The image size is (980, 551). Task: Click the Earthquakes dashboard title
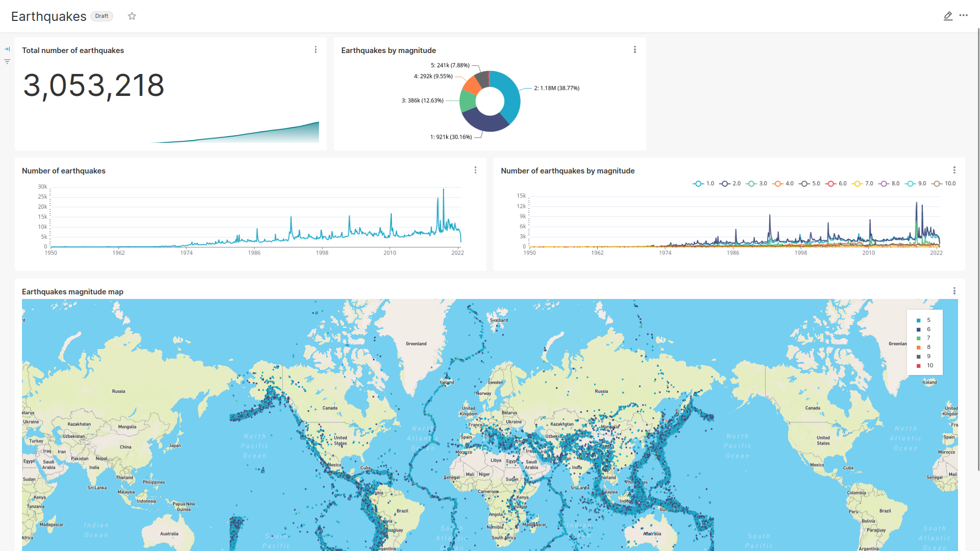point(48,16)
